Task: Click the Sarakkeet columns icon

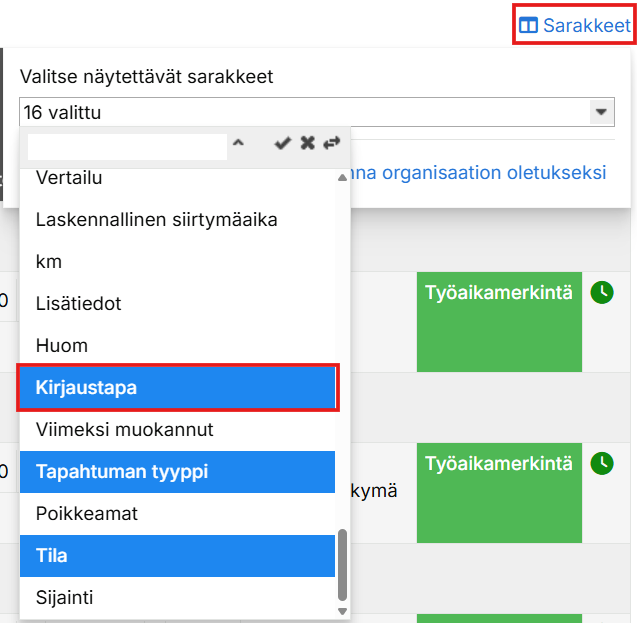Action: (x=529, y=26)
